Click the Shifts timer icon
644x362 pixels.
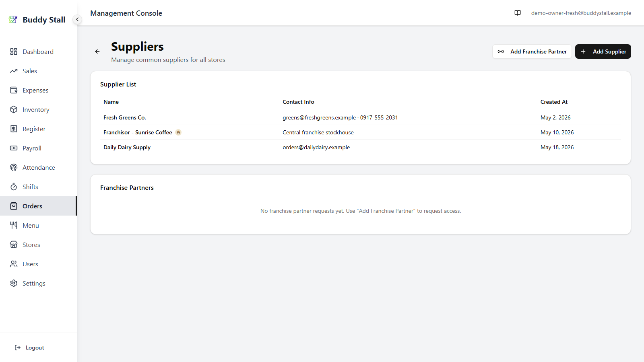[14, 187]
